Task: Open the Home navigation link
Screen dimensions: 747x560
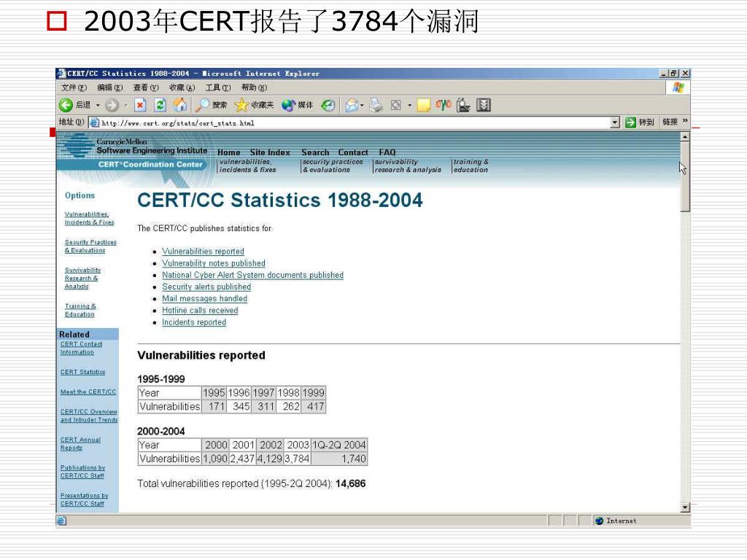Action: tap(228, 152)
